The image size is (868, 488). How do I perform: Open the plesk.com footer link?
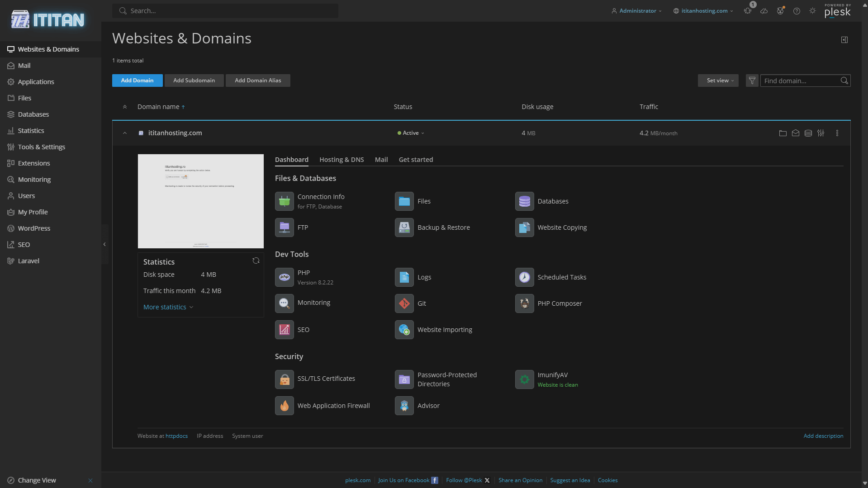tap(358, 480)
